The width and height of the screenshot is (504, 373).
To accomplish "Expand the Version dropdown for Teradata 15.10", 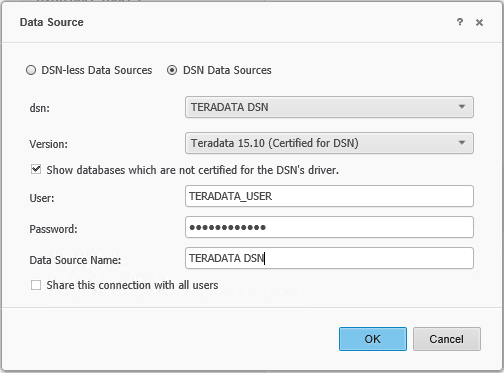I will click(329, 143).
